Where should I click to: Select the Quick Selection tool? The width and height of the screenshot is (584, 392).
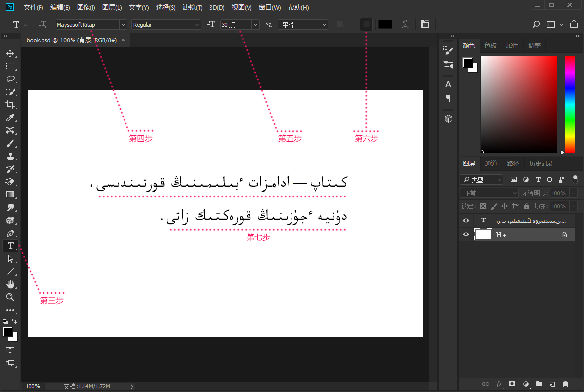pyautogui.click(x=10, y=92)
